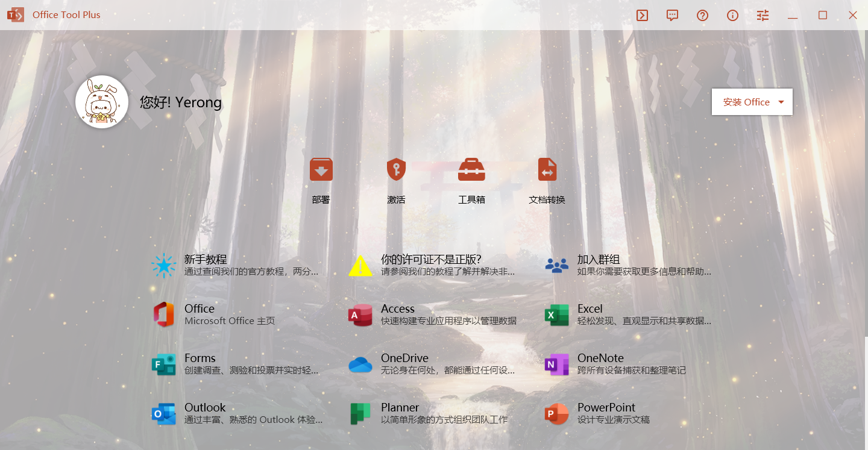Image resolution: width=868 pixels, height=450 pixels.
Task: Open the PowerPoint app entry
Action: (628, 413)
